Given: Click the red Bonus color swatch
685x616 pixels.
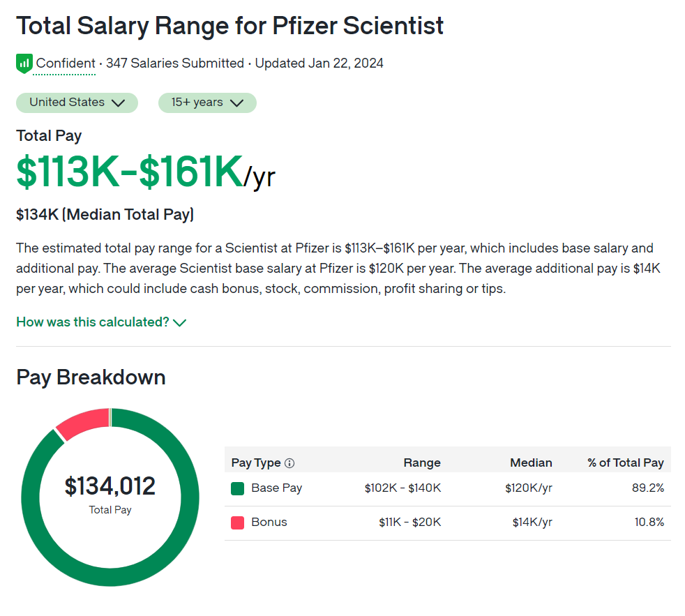Looking at the screenshot, I should pos(237,523).
